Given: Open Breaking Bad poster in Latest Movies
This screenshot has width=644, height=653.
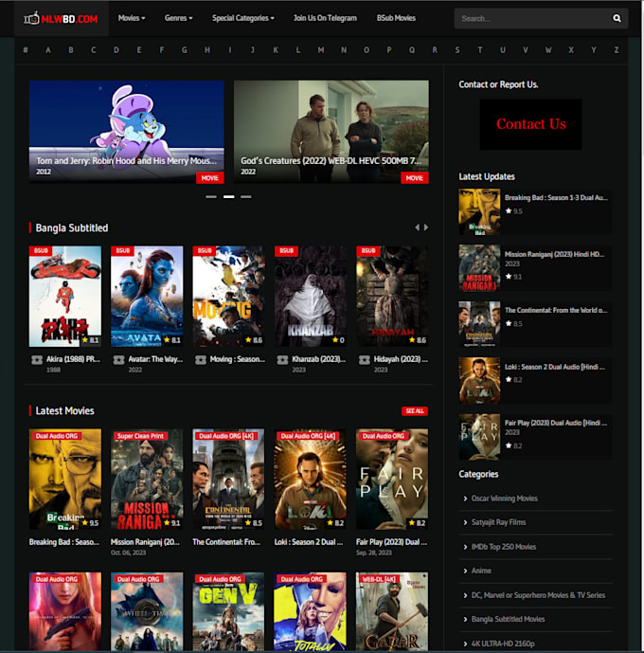Looking at the screenshot, I should pyautogui.click(x=65, y=480).
